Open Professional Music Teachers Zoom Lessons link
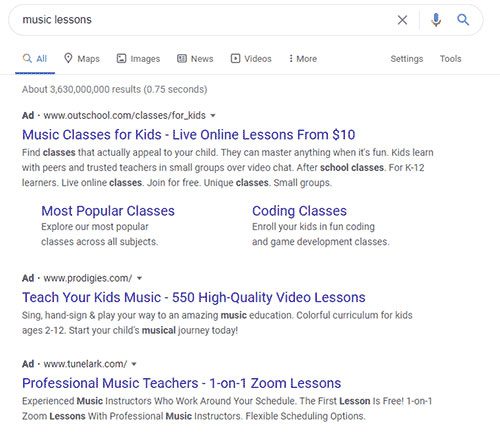 click(x=182, y=383)
